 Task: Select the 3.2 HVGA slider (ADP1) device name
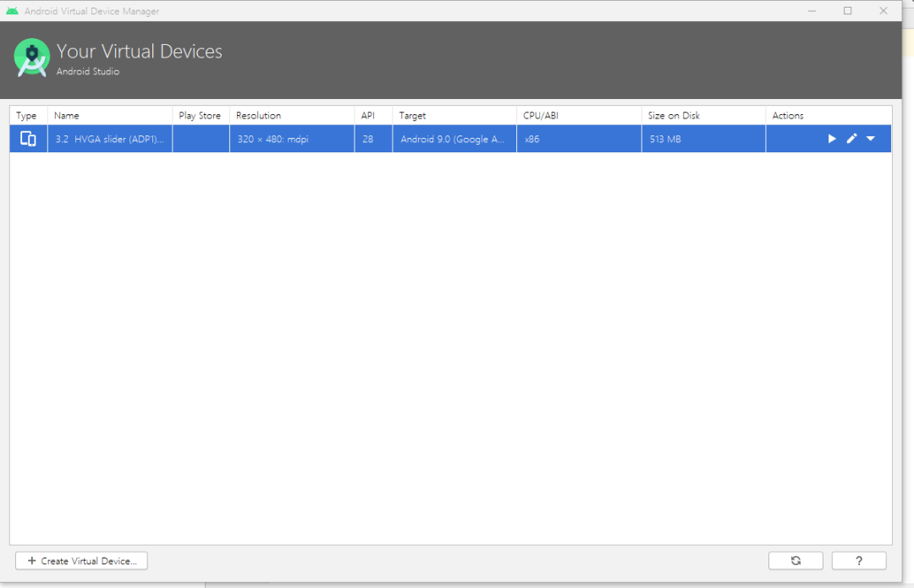click(109, 140)
